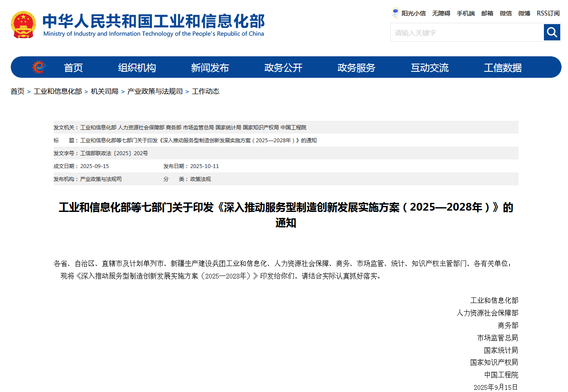
Task: Select 组织机构 in the navigation bar
Action: pyautogui.click(x=137, y=67)
